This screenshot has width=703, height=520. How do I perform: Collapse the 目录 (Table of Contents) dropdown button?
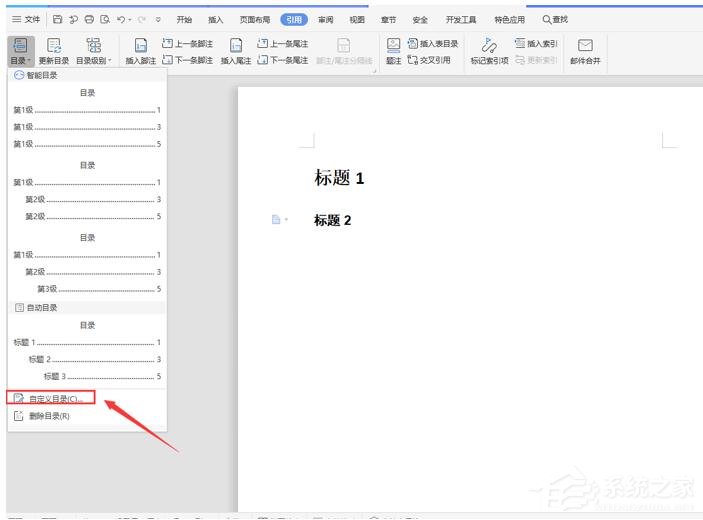pos(19,50)
